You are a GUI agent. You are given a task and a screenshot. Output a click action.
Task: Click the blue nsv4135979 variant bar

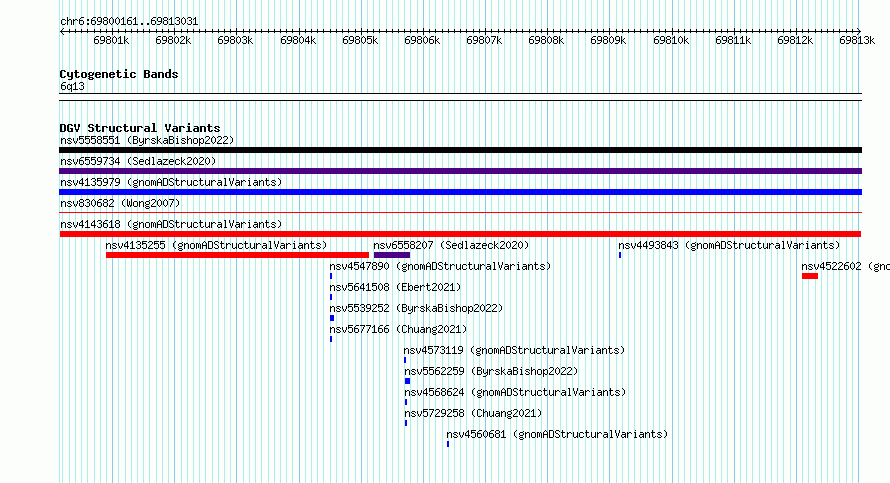[x=460, y=192]
